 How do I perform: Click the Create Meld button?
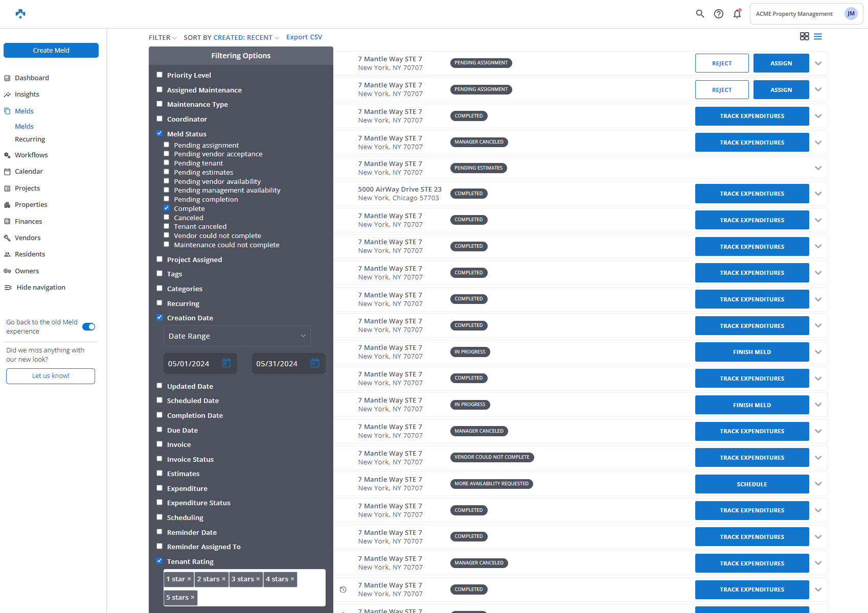pos(51,50)
